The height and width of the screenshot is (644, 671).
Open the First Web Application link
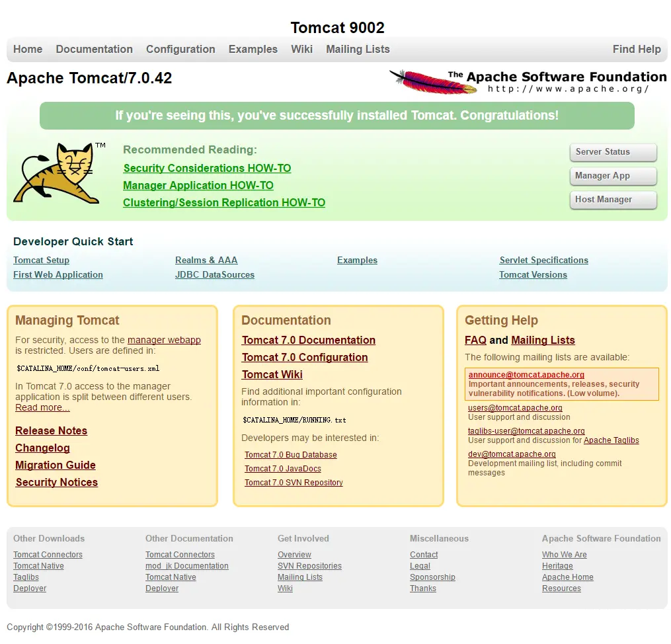click(58, 274)
